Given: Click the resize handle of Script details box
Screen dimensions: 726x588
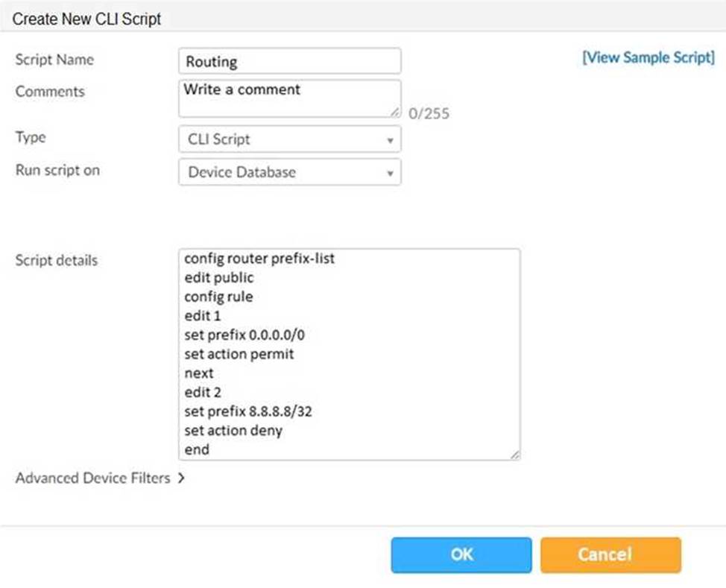Looking at the screenshot, I should [x=515, y=455].
